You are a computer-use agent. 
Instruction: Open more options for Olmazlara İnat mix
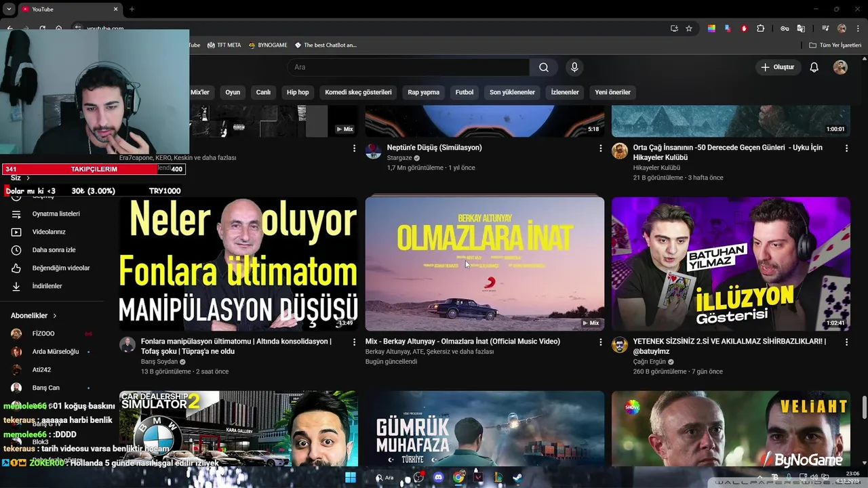(600, 342)
